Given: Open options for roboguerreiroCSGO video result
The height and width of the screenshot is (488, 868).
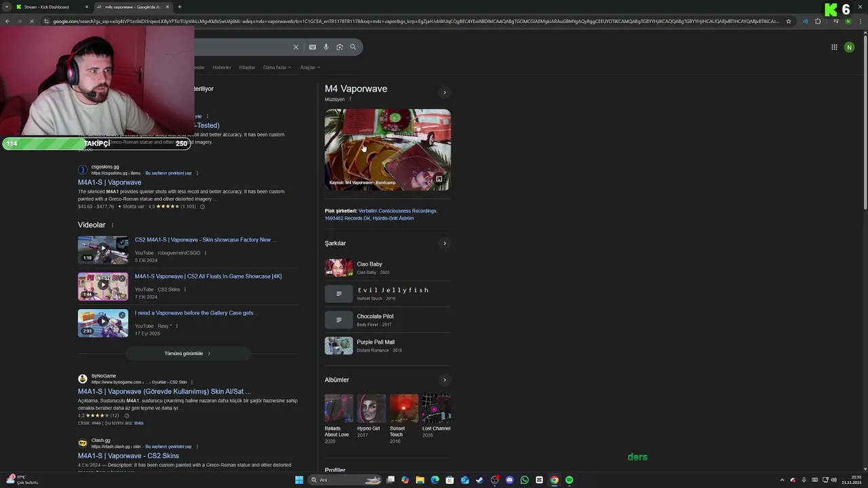Looking at the screenshot, I should click(x=205, y=253).
